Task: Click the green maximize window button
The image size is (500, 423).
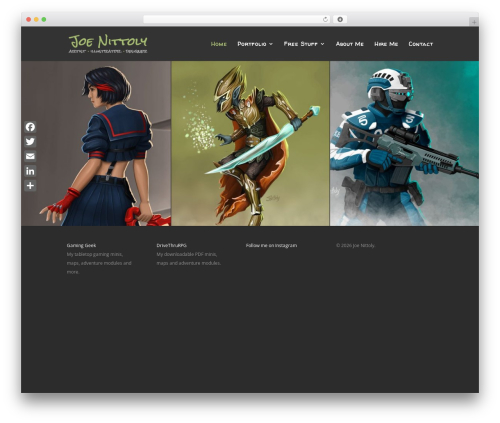Action: pyautogui.click(x=44, y=19)
